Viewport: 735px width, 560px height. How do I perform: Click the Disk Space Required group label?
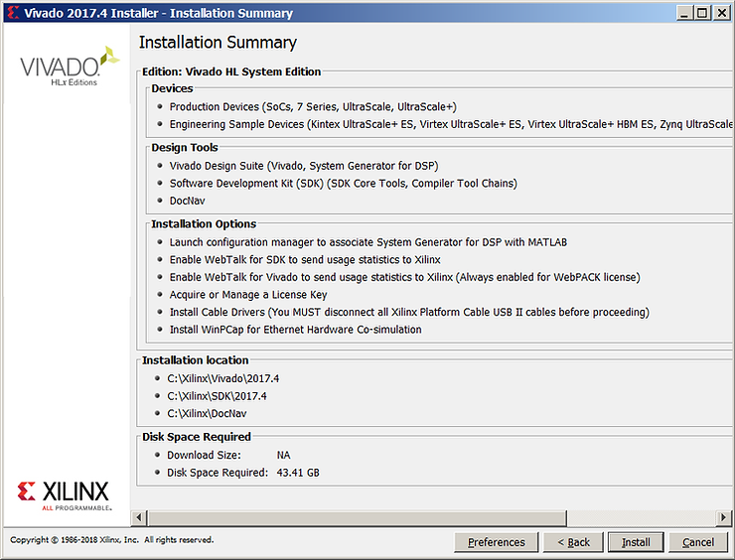(197, 437)
